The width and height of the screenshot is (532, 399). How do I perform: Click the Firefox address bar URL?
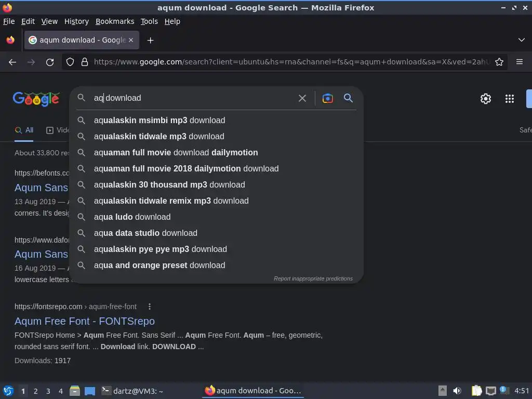292,62
